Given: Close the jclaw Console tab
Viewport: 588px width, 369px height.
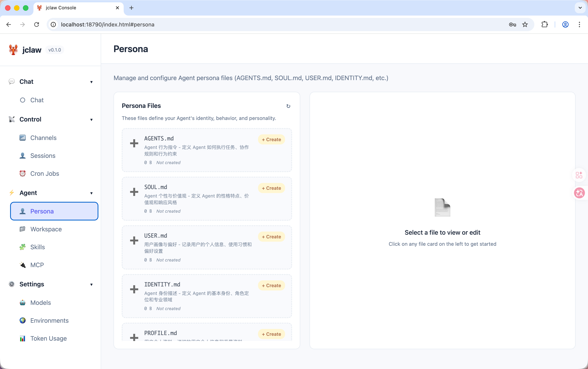Looking at the screenshot, I should [117, 8].
